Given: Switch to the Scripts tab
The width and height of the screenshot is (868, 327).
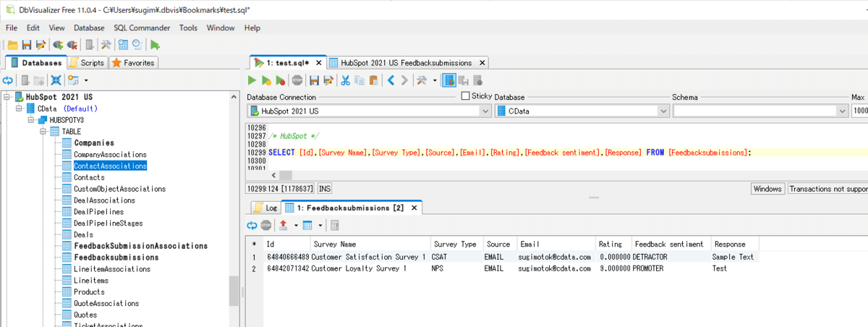Looking at the screenshot, I should (87, 63).
